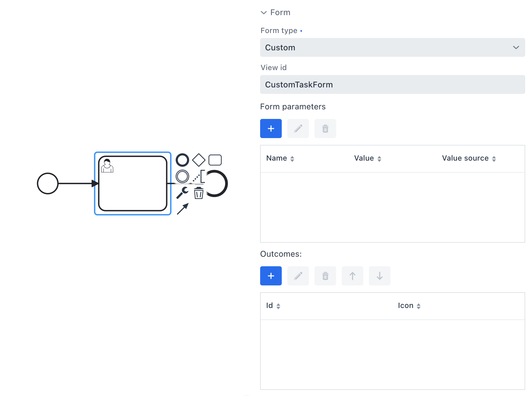Screen dimensions: 532x396
Task: Edit a form parameter with the pencil icon
Action: pyautogui.click(x=298, y=128)
